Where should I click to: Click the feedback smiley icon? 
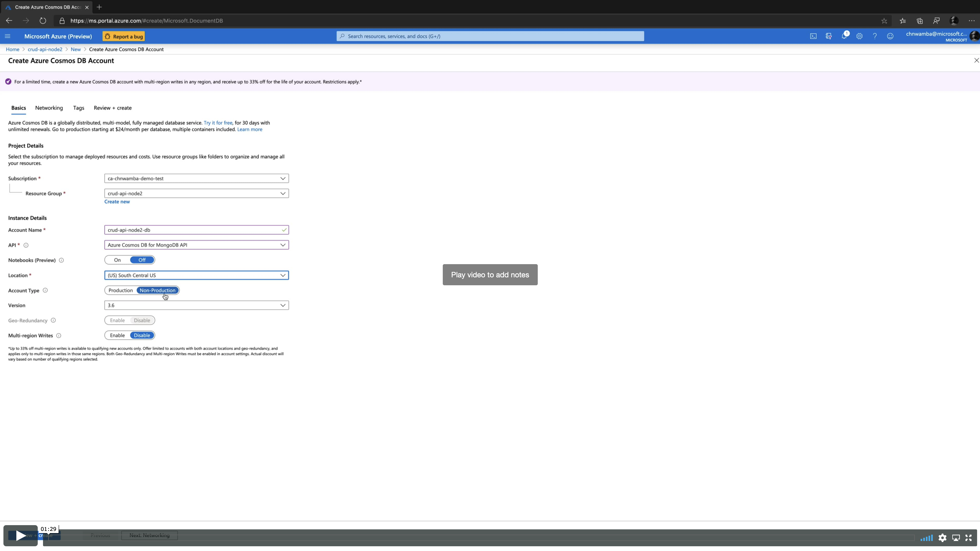[x=890, y=36]
